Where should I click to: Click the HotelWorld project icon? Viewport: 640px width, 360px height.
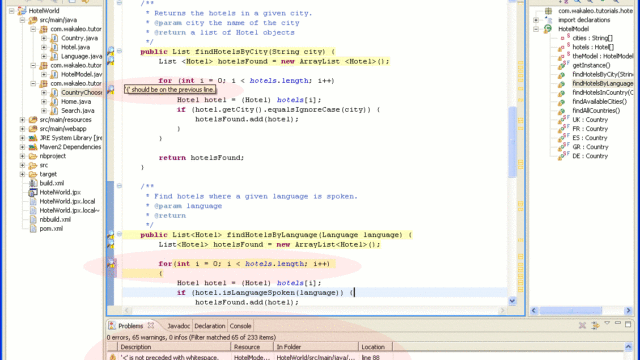(x=22, y=11)
